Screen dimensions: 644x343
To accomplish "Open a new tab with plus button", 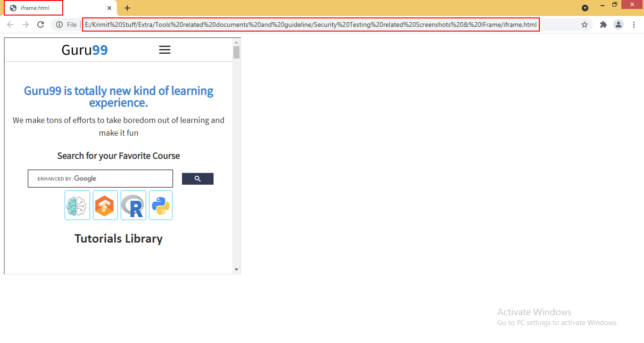I will coord(127,8).
